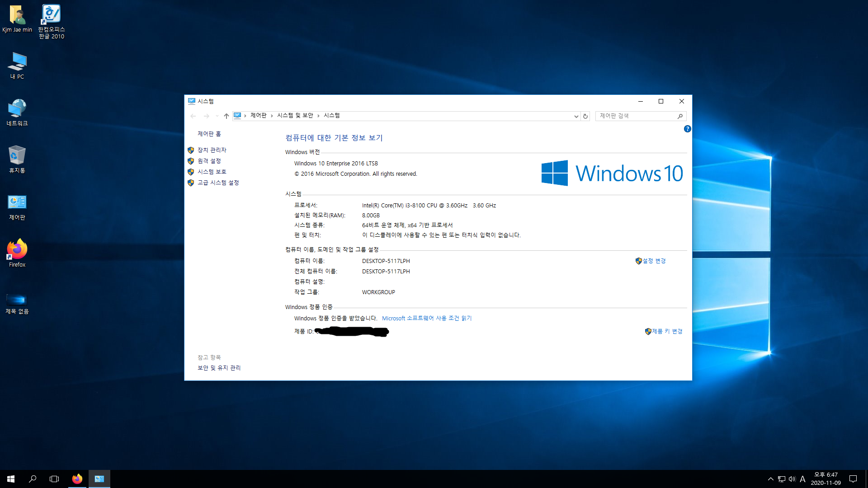Select the 휴지통 recycle bin icon
Image resolution: width=868 pixels, height=488 pixels.
(17, 160)
